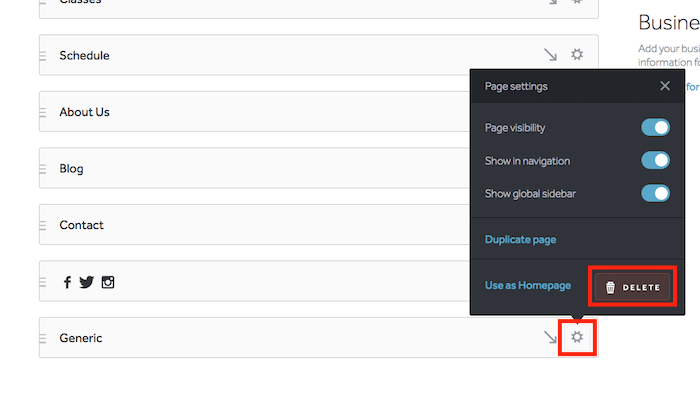
Task: Click the Twitter bird icon
Action: coord(86,282)
